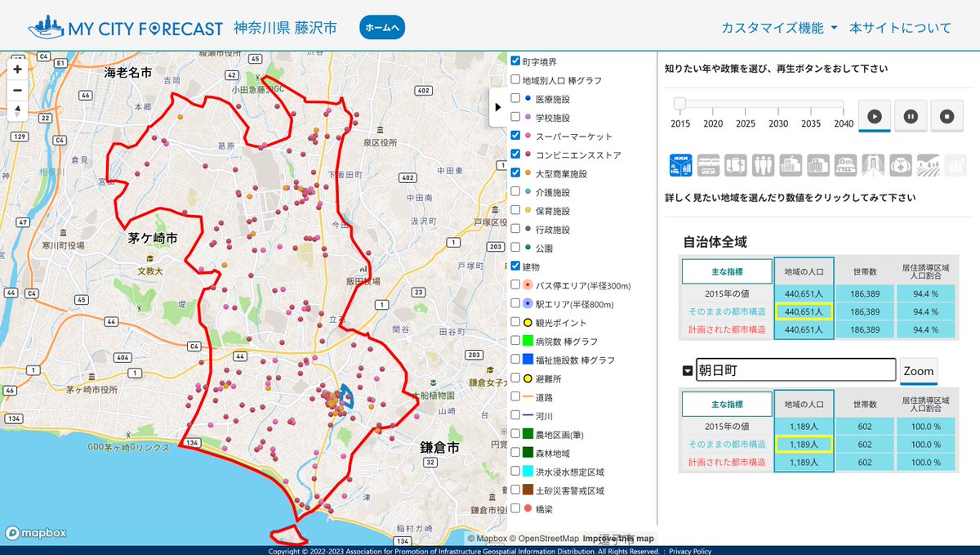Enable the 保育施設 layer checkbox
This screenshot has height=555, width=980.
515,211
